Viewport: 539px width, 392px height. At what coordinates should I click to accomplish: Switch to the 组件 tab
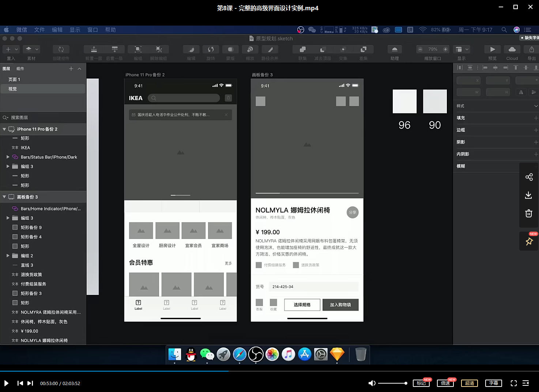pos(20,69)
